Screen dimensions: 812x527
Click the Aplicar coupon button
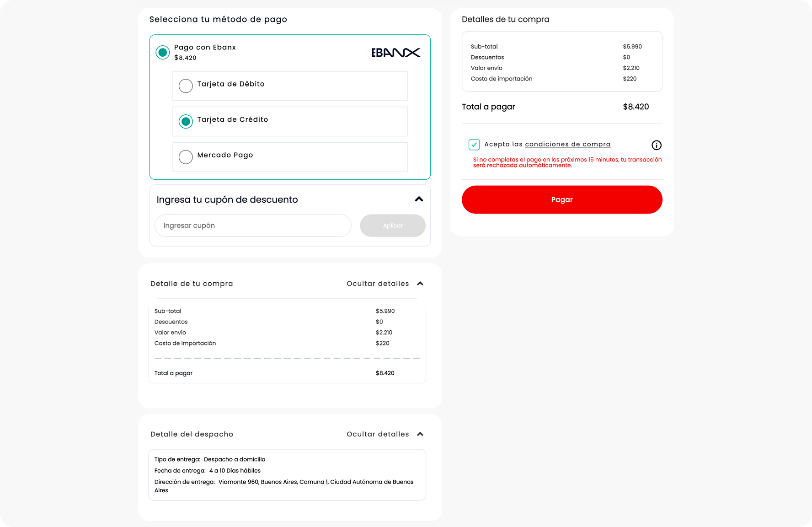coord(393,226)
